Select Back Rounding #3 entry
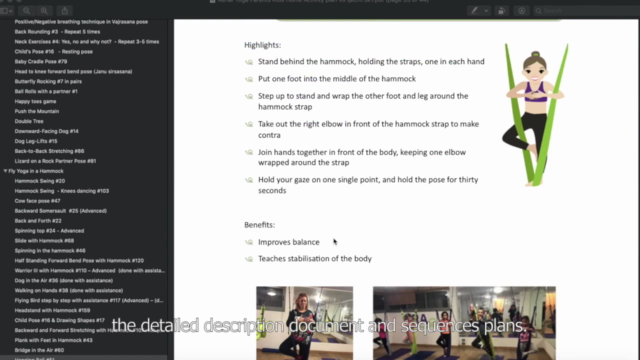Viewport: 640px width, 360px height. 57,32
